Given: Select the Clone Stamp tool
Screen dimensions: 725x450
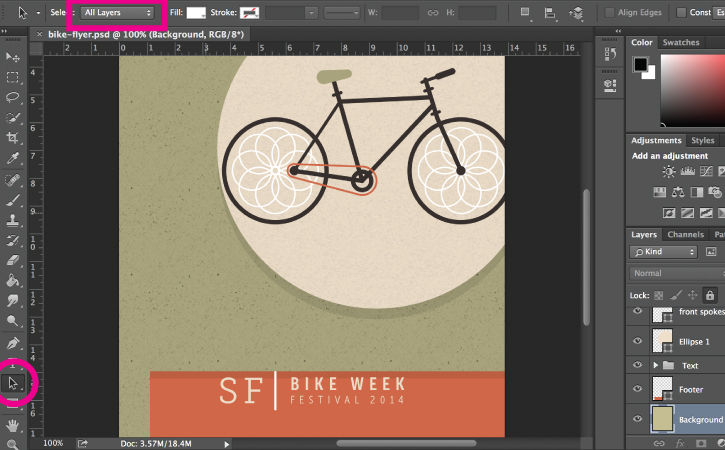Looking at the screenshot, I should coord(12,219).
